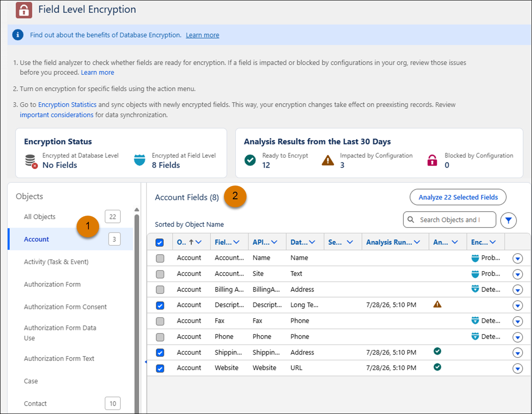
Task: Click encryption shield icon in Account Name row
Action: [x=475, y=258]
